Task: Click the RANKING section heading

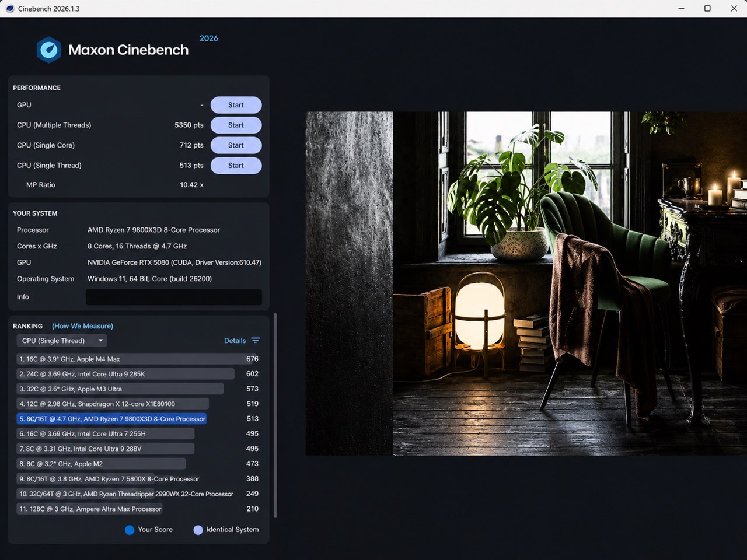Action: (27, 326)
